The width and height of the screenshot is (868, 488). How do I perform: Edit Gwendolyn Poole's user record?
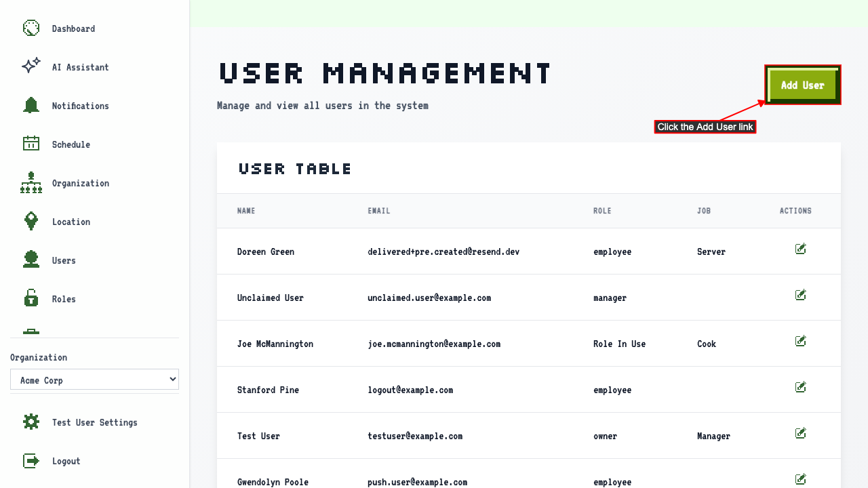pos(801,480)
